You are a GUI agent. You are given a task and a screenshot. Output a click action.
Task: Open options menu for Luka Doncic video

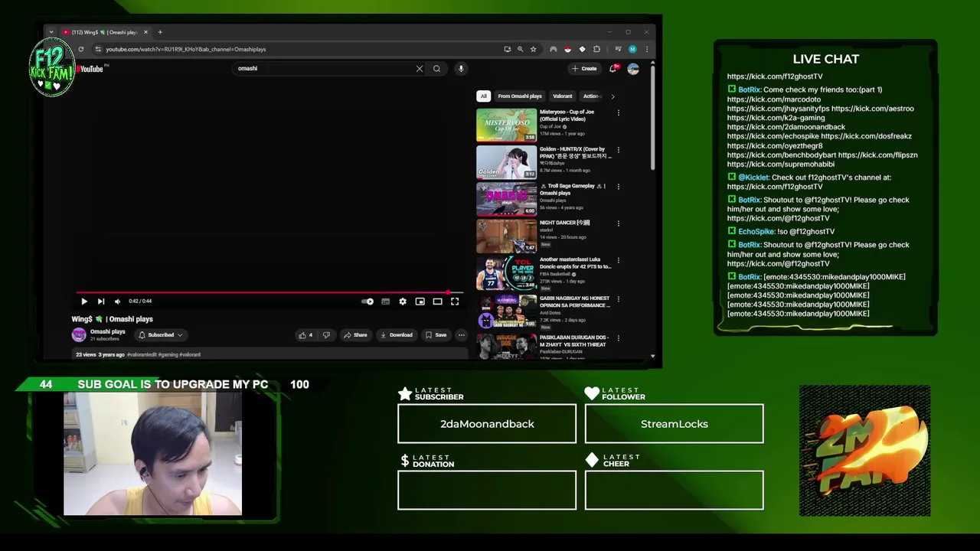(618, 261)
